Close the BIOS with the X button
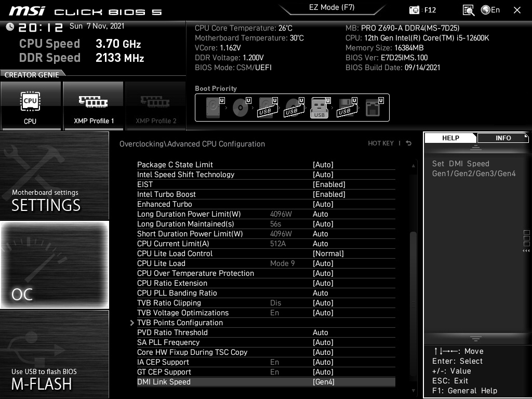Viewport: 532px width, 399px height. pyautogui.click(x=517, y=10)
